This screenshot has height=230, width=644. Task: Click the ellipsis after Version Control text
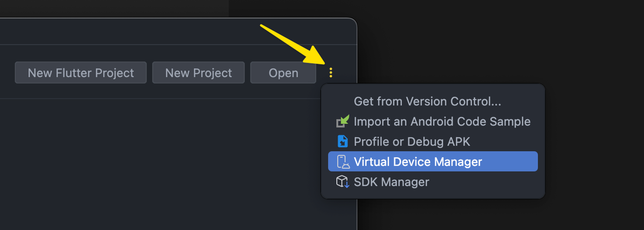coord(497,102)
